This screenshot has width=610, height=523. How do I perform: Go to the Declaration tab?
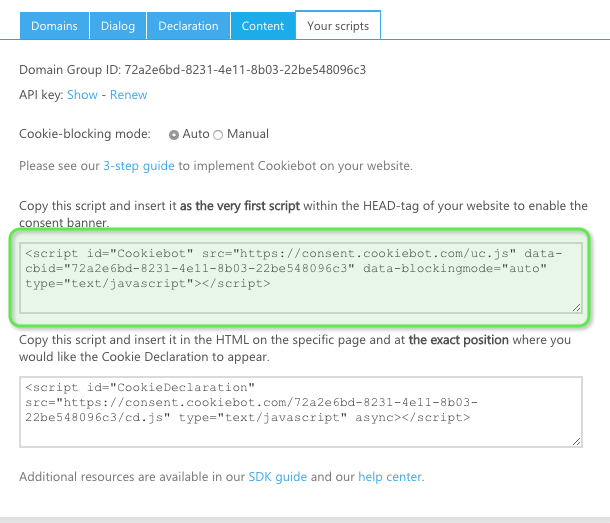(x=189, y=26)
